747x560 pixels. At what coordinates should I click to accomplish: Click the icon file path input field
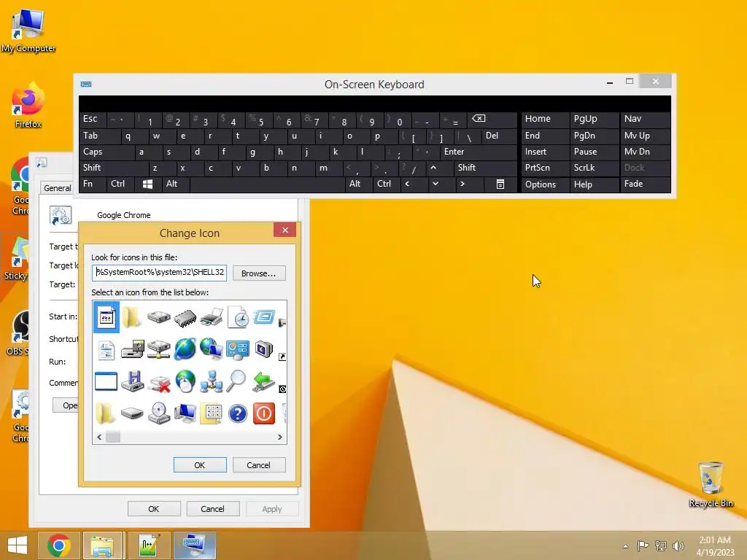pyautogui.click(x=160, y=273)
